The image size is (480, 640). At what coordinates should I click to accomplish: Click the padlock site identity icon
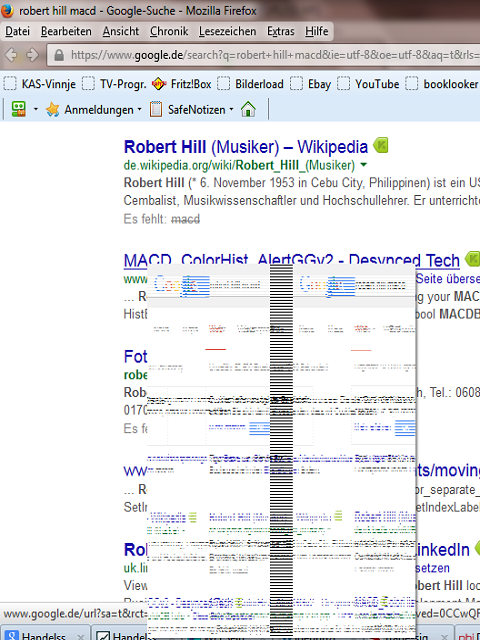pos(59,55)
